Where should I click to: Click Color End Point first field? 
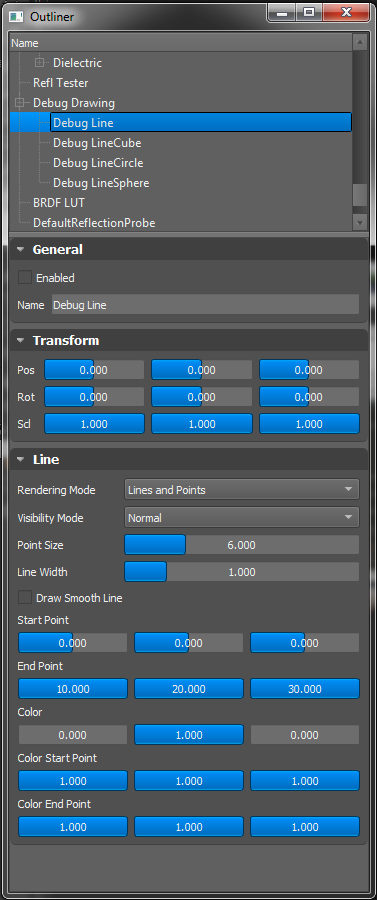[x=73, y=827]
